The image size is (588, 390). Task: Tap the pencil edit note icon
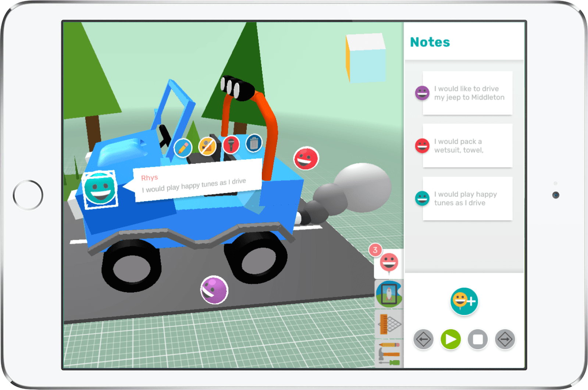click(183, 148)
